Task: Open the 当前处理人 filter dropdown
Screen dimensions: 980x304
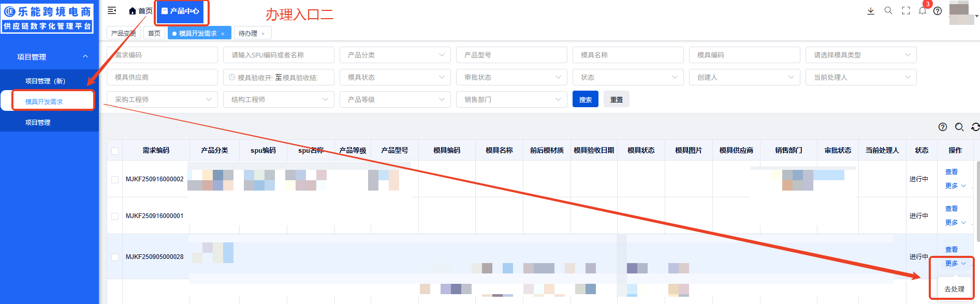Action: pos(861,77)
